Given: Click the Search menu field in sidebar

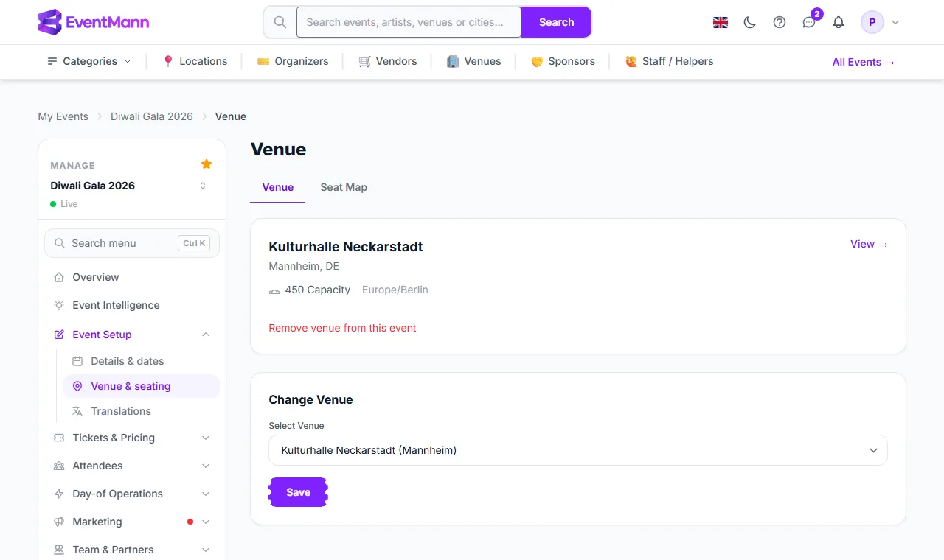Looking at the screenshot, I should tap(132, 243).
